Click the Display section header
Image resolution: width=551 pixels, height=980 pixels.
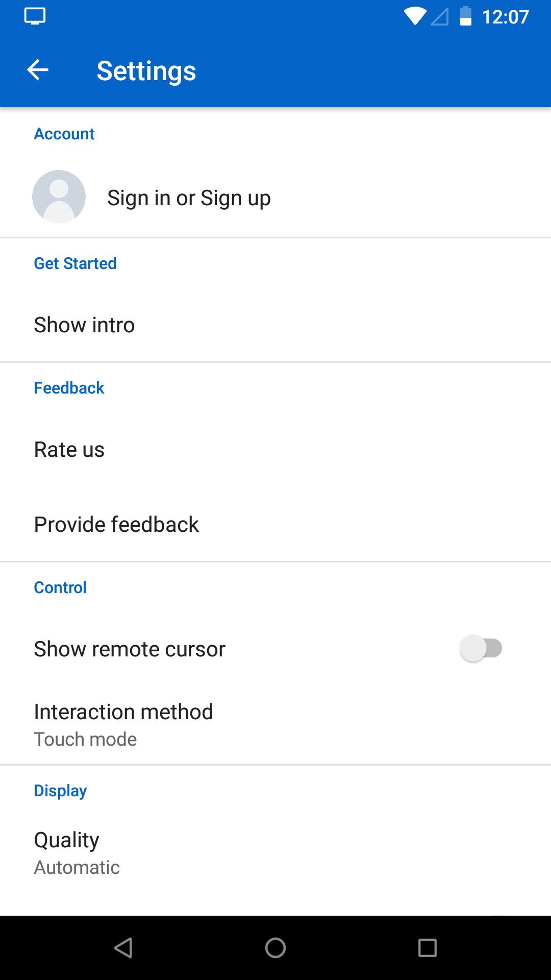[x=60, y=790]
